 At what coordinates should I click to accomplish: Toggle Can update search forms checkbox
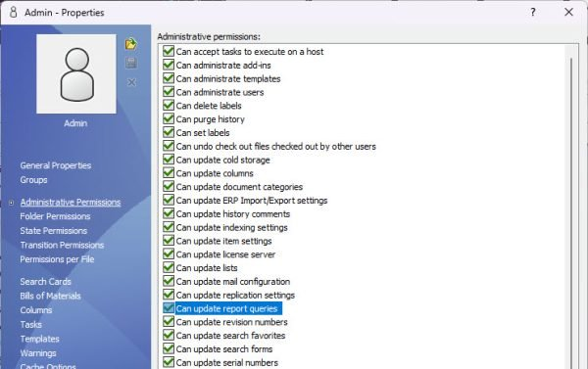click(x=169, y=348)
